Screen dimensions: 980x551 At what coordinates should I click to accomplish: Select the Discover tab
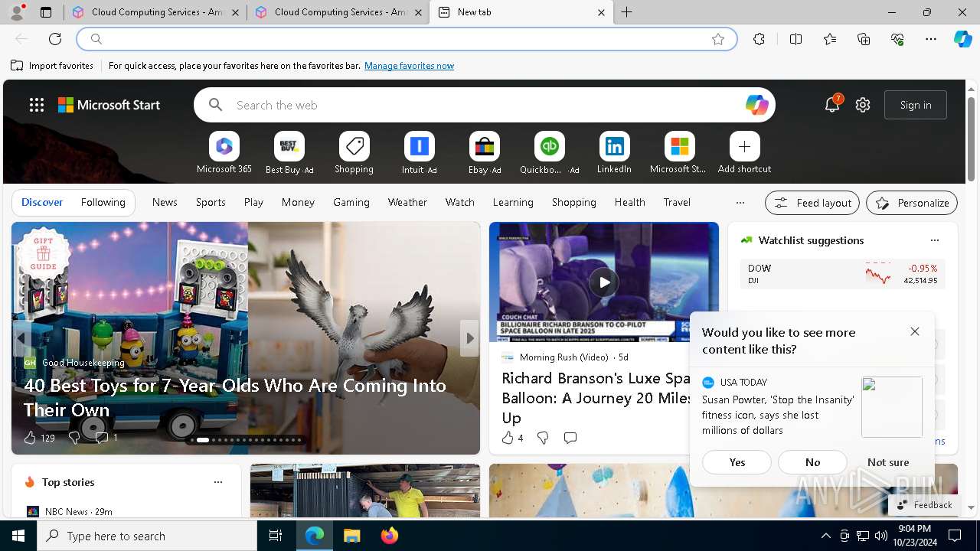coord(42,202)
